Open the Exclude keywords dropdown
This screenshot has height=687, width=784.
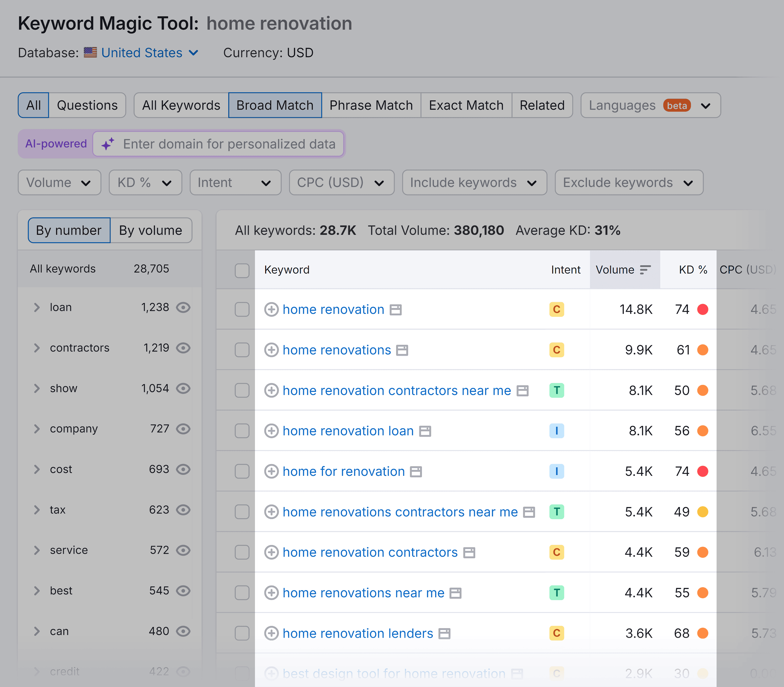point(629,183)
